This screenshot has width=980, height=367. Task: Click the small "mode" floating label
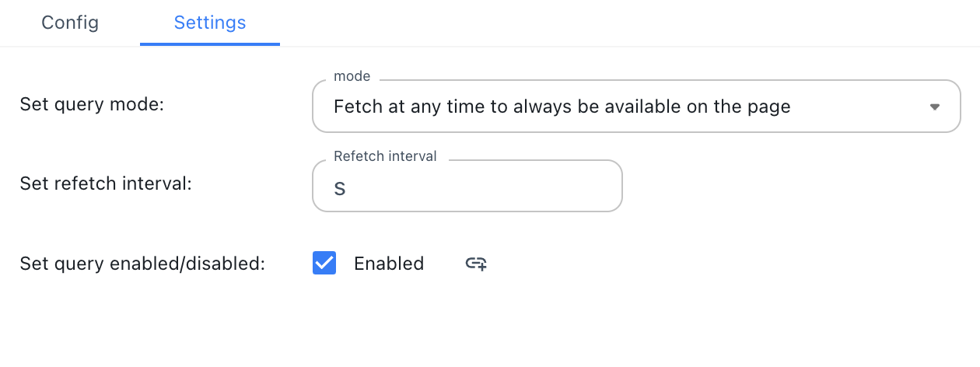[x=352, y=76]
